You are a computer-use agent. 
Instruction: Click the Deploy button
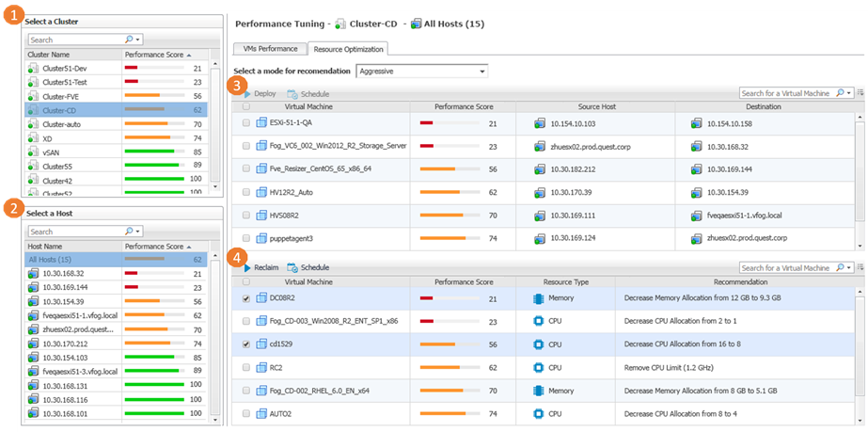[x=260, y=94]
